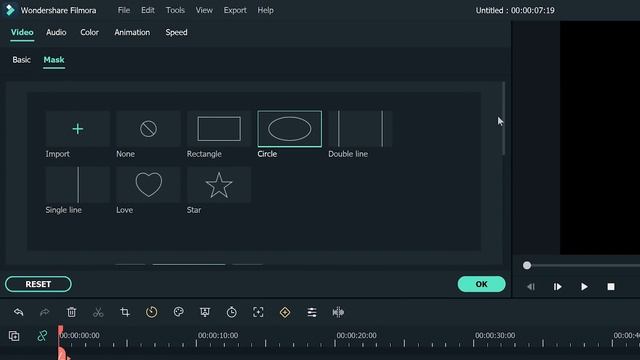The image size is (640, 360).
Task: Click the 00:00:10:00 mark on the ruler
Action: [218, 336]
